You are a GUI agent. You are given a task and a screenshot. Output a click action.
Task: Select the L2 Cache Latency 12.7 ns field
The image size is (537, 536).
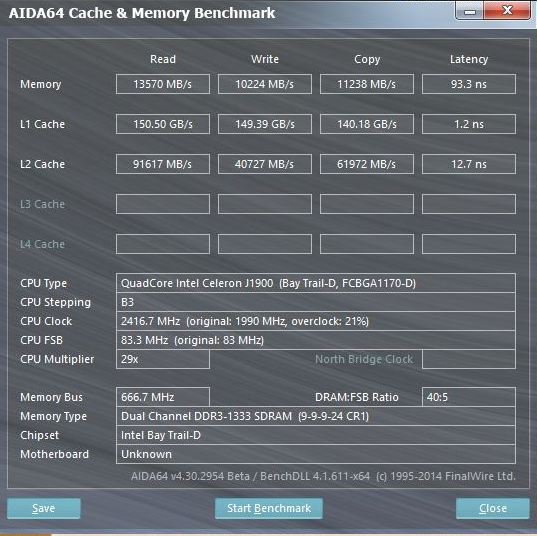(469, 164)
